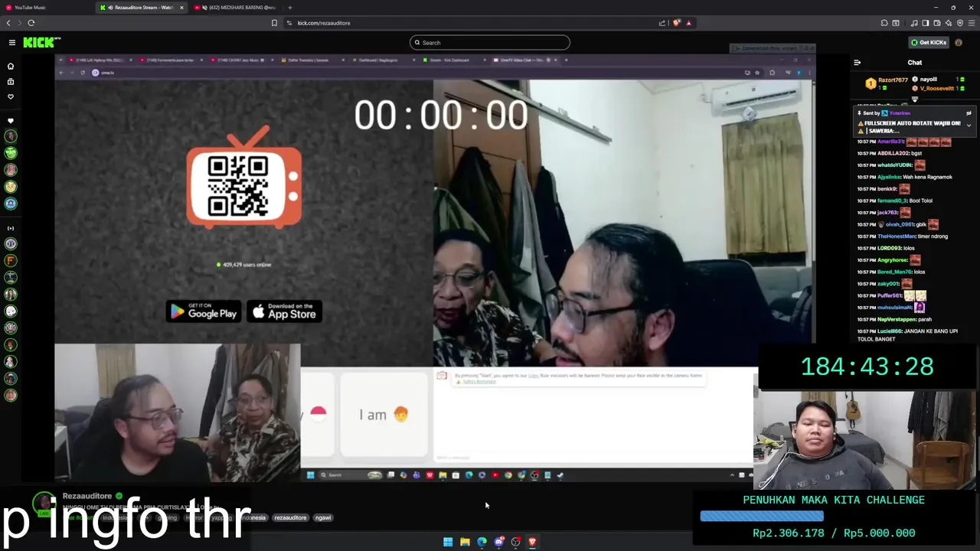Viewport: 980px width, 551px height.
Task: Click chat username NapVerstappen
Action: (x=897, y=319)
